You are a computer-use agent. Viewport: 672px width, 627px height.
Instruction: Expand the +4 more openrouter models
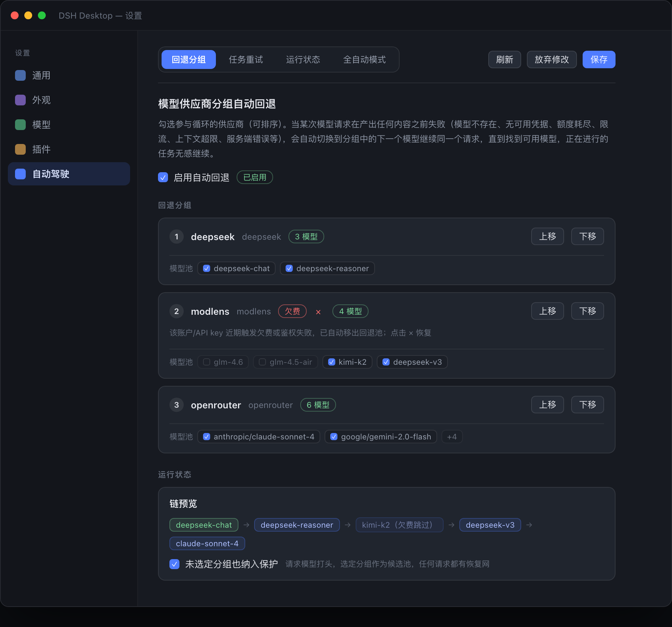[452, 437]
